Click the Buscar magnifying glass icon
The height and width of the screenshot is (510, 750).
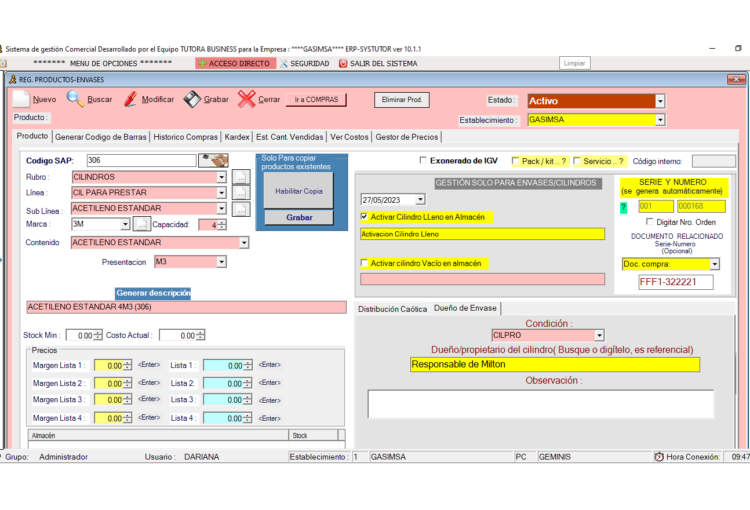(75, 99)
